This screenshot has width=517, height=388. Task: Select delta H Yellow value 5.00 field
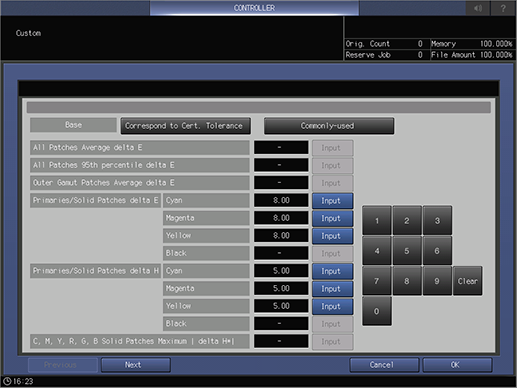point(281,306)
